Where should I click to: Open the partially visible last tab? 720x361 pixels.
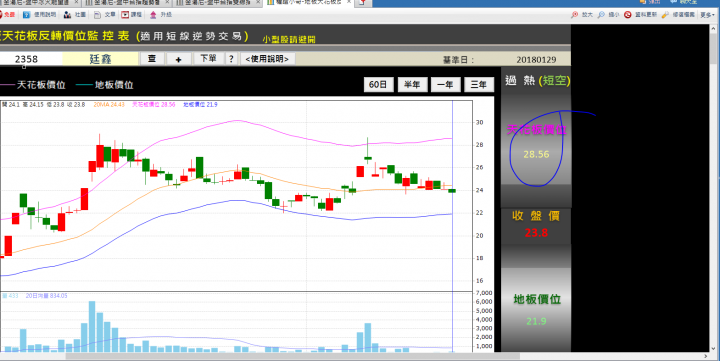363,3
